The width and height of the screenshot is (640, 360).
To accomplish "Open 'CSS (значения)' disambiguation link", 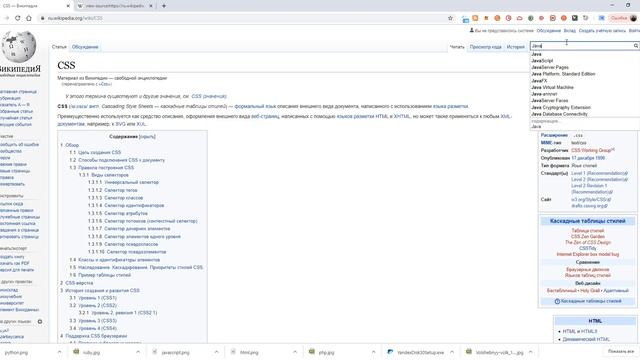I will point(209,96).
